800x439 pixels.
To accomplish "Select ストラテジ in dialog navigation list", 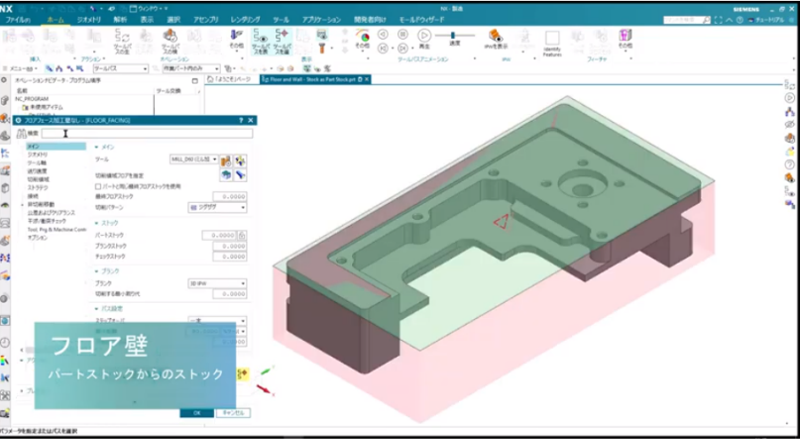I will tap(38, 188).
